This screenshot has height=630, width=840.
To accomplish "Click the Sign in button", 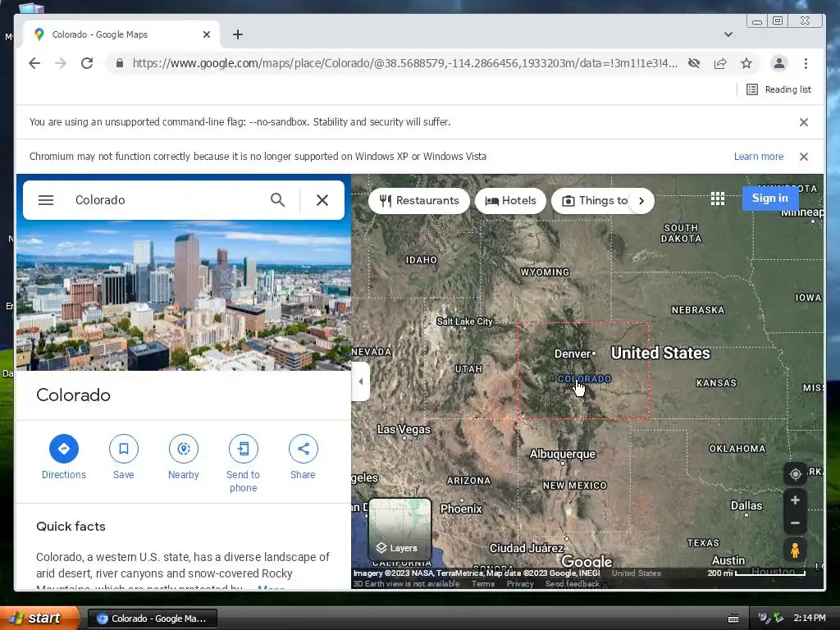I will click(769, 199).
